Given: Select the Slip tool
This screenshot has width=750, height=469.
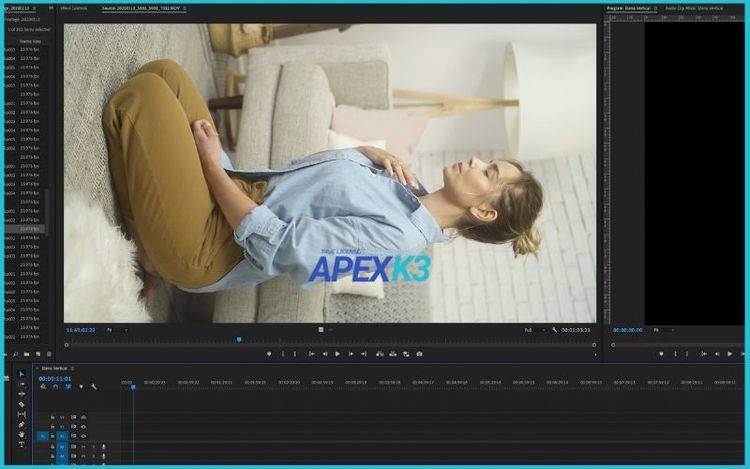Looking at the screenshot, I should [22, 414].
